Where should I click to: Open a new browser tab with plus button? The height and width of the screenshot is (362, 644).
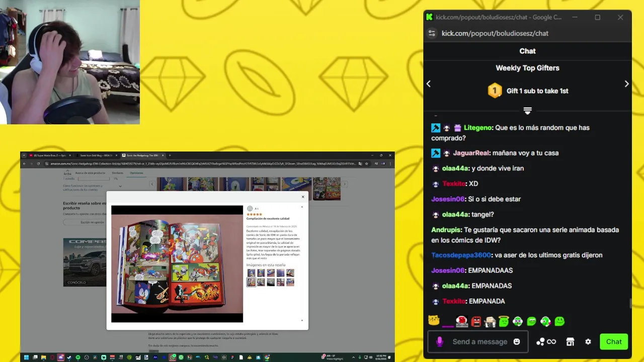click(x=170, y=155)
